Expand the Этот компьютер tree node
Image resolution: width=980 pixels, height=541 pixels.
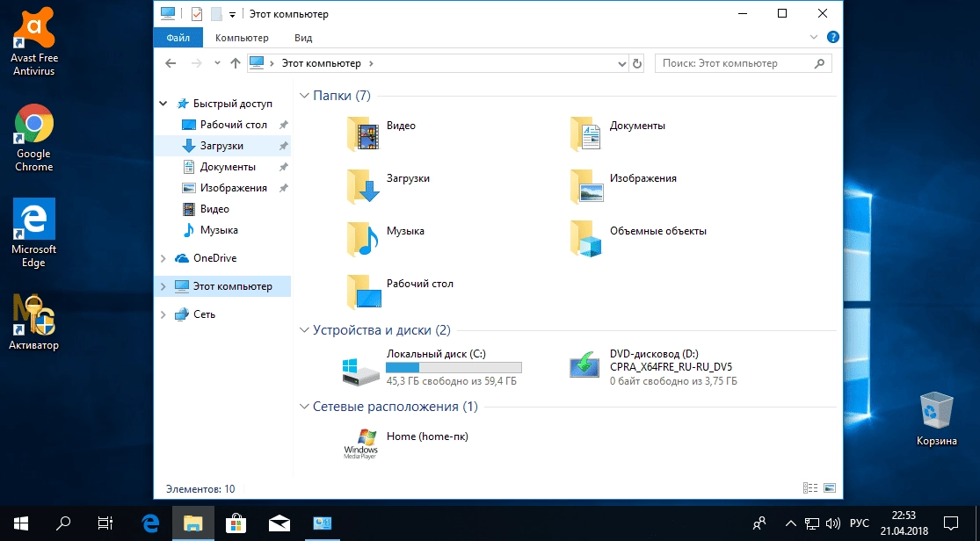(x=163, y=286)
